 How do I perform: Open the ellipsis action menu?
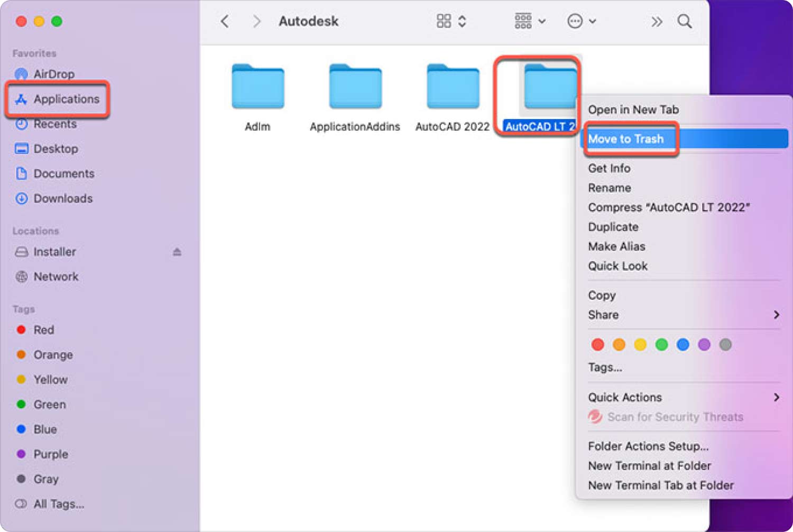pyautogui.click(x=582, y=21)
